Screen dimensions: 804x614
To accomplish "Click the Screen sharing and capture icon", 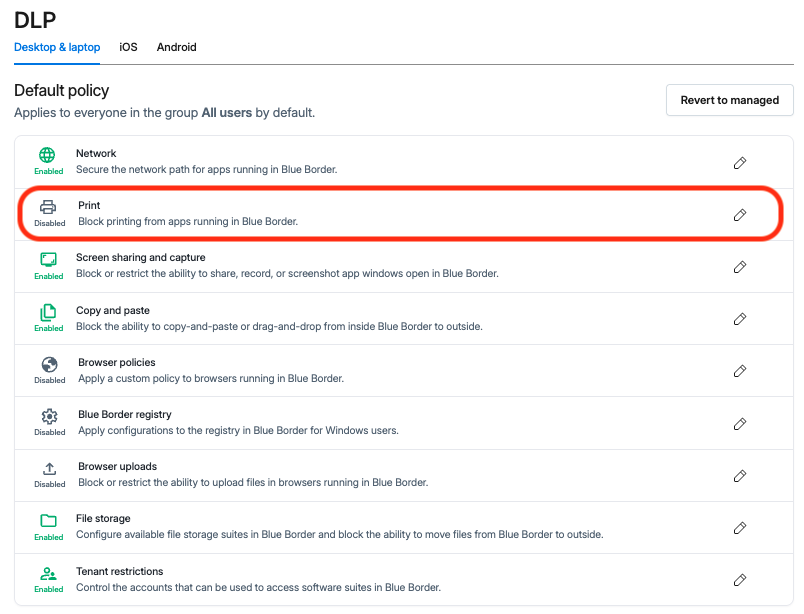I will (x=49, y=260).
